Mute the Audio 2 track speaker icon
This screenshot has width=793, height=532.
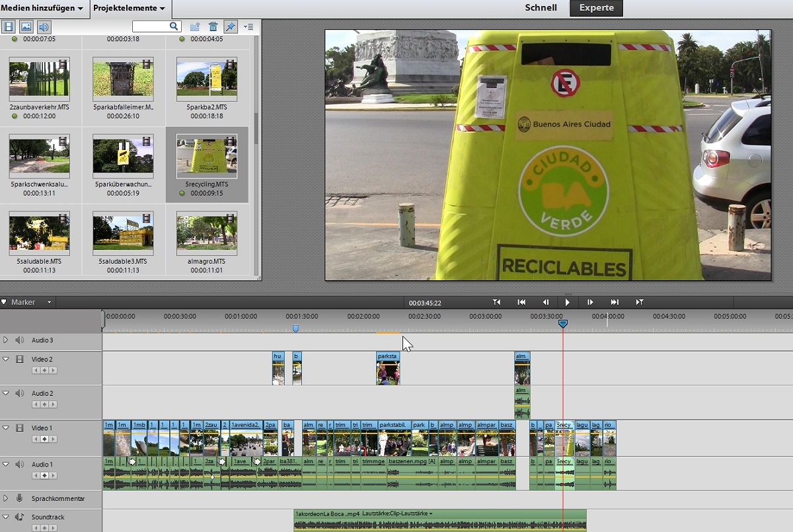click(20, 393)
